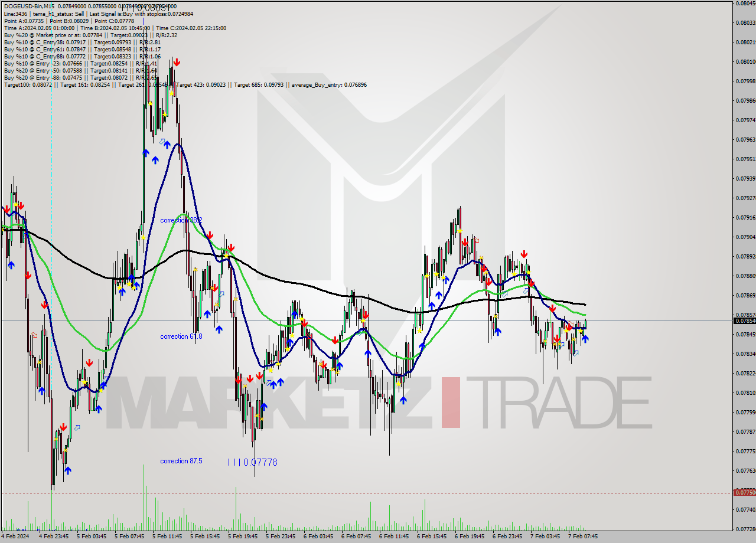Click the correction 87.5 label
Screen dimensions: 756x543
pos(181,461)
